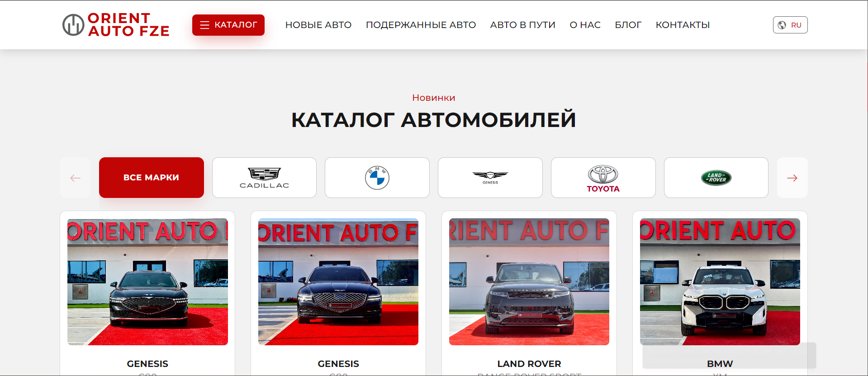Screen dimensions: 868x376
Task: Open the RU language selector
Action: tap(790, 25)
